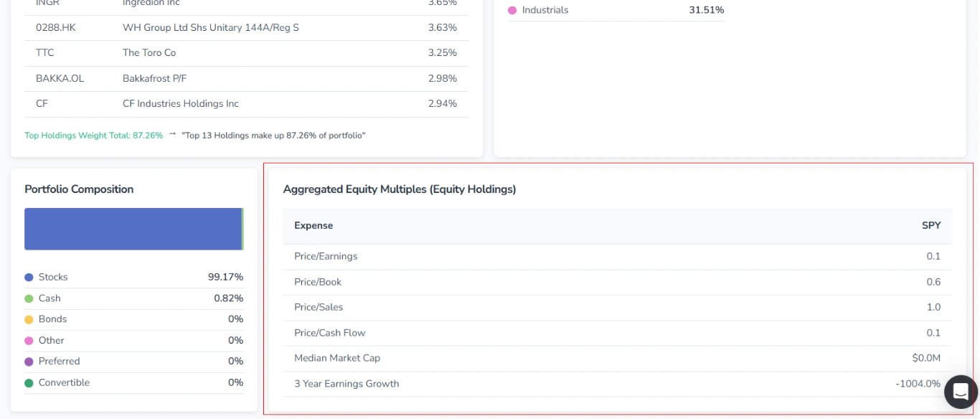Click the Portfolio Composition bar chart
The image size is (980, 419).
click(x=133, y=229)
